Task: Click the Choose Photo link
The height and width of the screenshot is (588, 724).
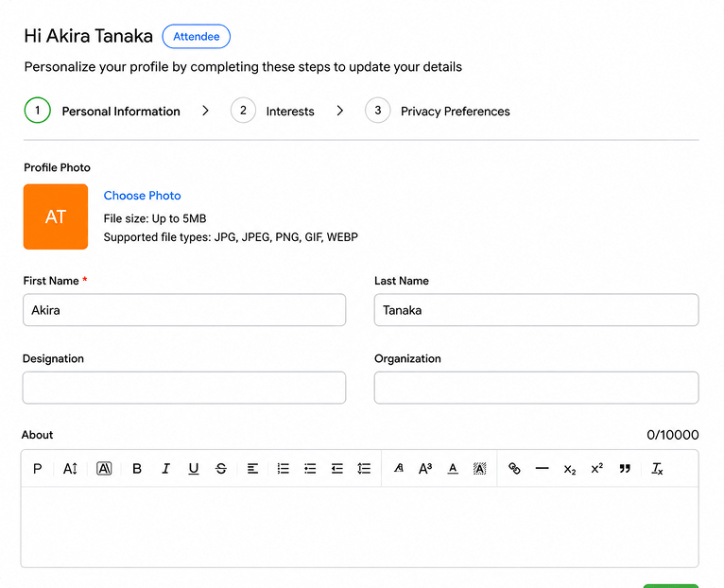Action: pyautogui.click(x=142, y=196)
